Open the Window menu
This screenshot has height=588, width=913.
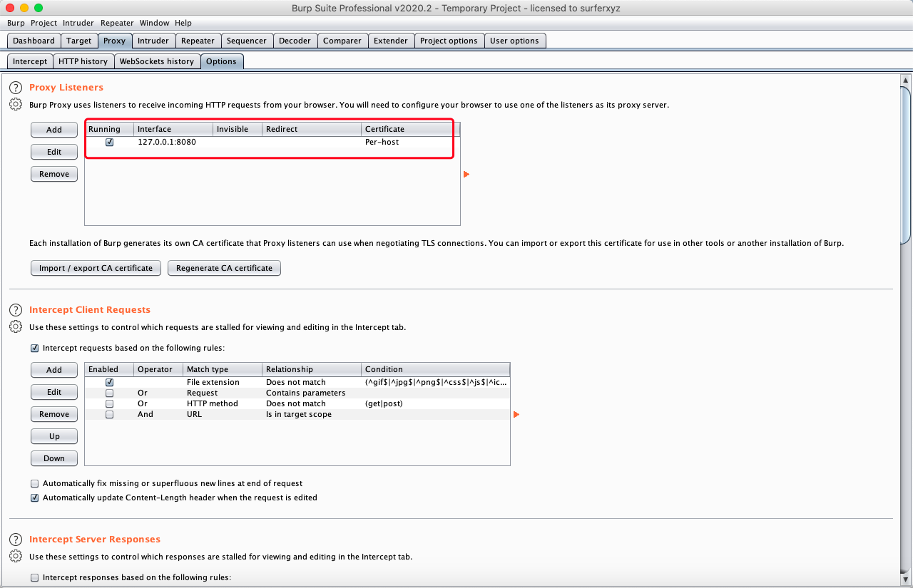[155, 23]
